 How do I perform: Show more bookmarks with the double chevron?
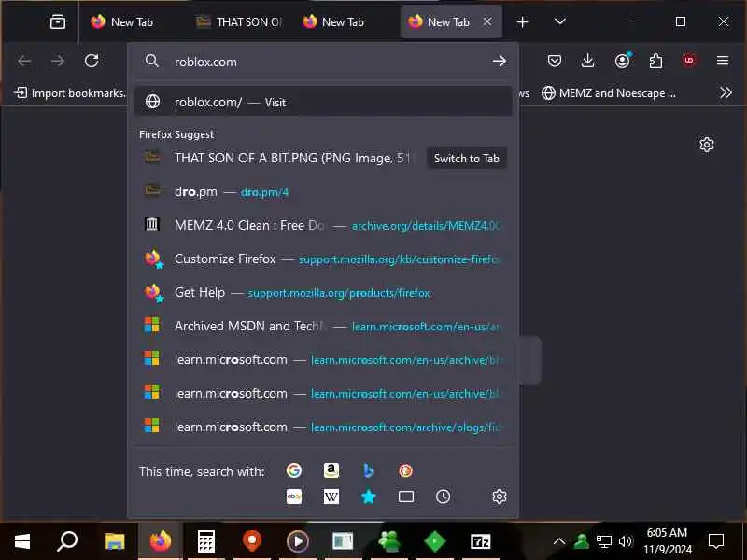pyautogui.click(x=726, y=92)
